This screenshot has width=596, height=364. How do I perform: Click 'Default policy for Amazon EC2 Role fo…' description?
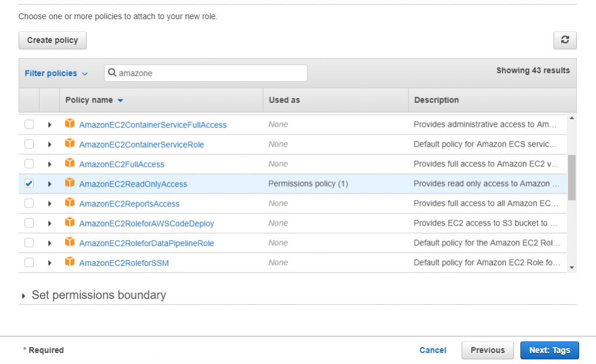pyautogui.click(x=487, y=263)
